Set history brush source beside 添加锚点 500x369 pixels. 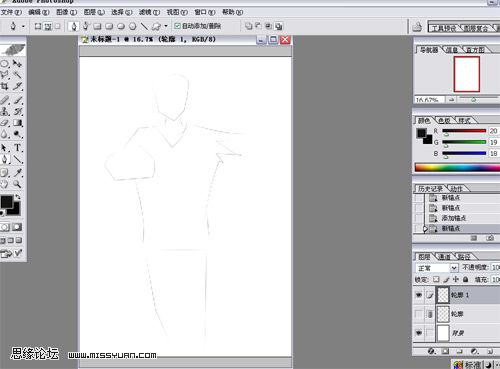pos(418,218)
